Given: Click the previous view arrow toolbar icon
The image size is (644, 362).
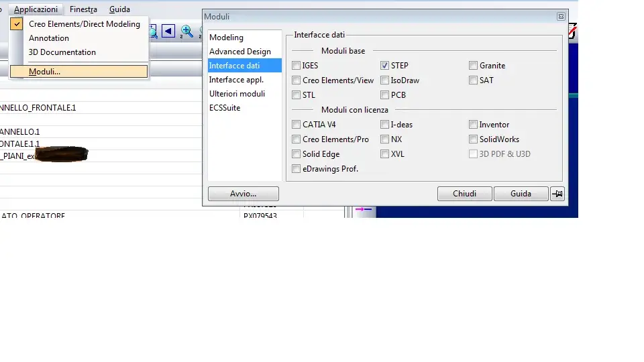Looking at the screenshot, I should tap(168, 32).
